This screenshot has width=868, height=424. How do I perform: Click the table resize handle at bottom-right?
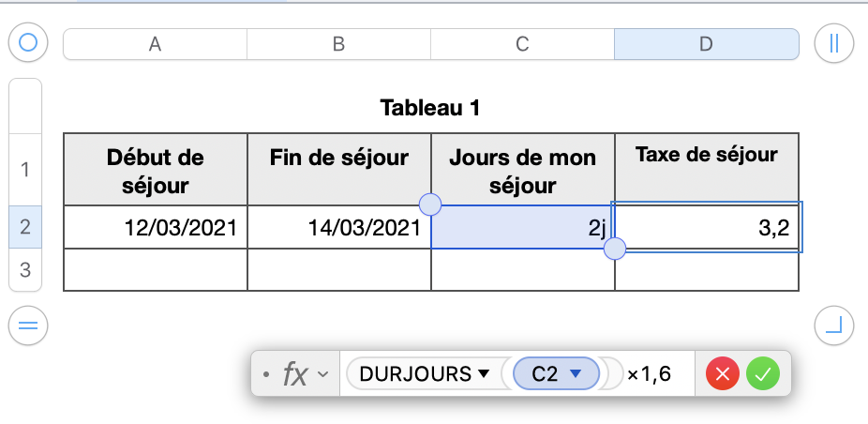point(833,326)
